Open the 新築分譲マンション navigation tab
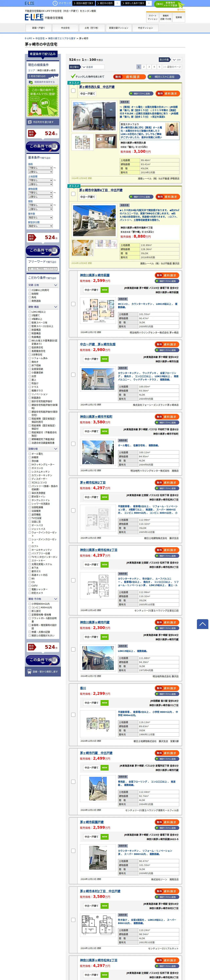Image resolution: width=210 pixels, height=980 pixels. [x=119, y=28]
